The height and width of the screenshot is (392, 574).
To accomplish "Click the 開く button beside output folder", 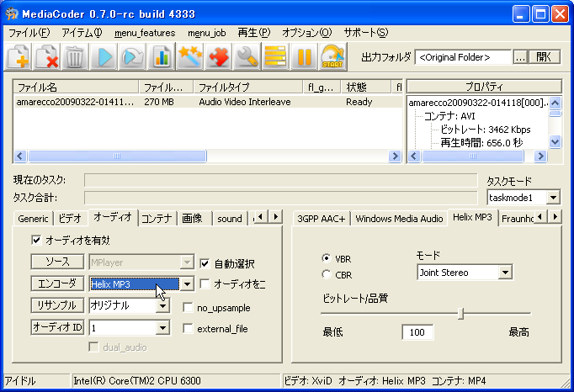I will pos(546,57).
